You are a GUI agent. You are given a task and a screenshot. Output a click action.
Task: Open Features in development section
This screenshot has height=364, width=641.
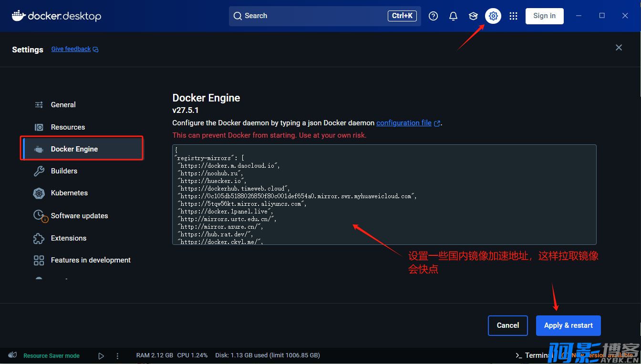[91, 260]
